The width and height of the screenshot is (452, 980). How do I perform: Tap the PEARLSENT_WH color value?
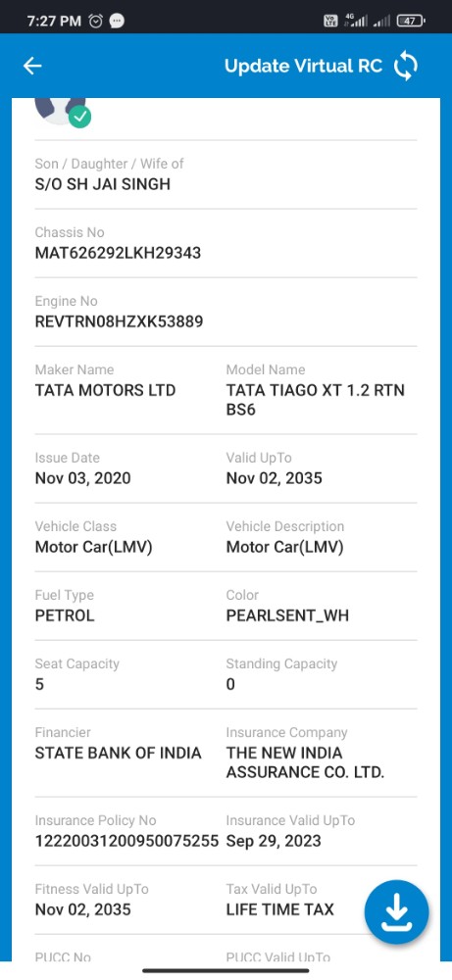pyautogui.click(x=287, y=615)
